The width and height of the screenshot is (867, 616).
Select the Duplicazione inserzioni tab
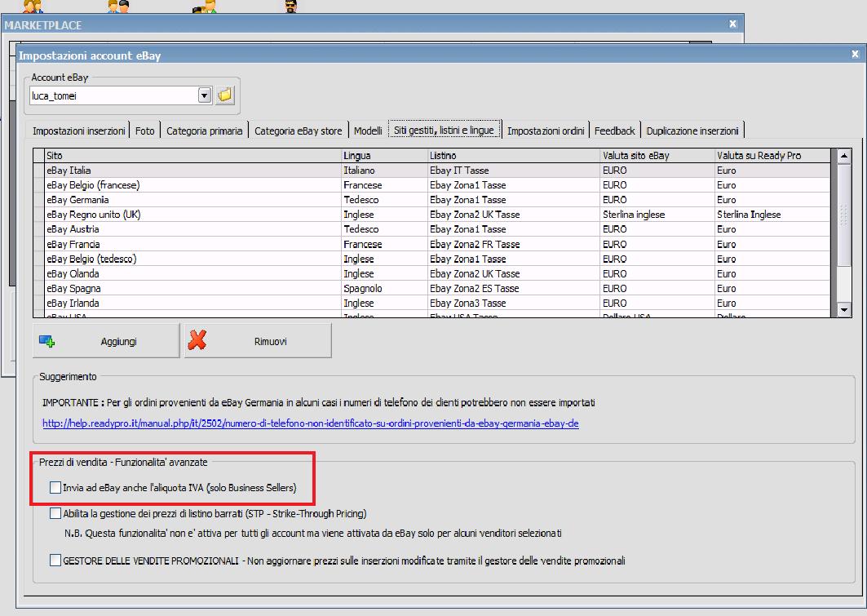pos(692,131)
